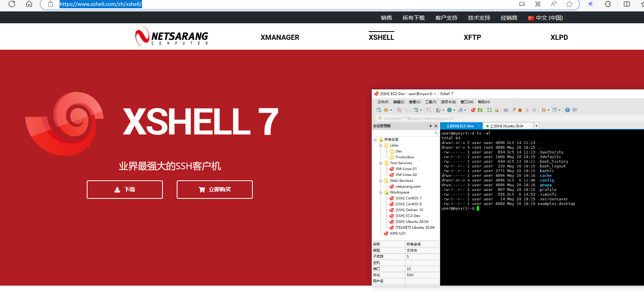Click the green Xftp icon in Xshell toolbar
The height and width of the screenshot is (301, 644).
tap(480, 110)
